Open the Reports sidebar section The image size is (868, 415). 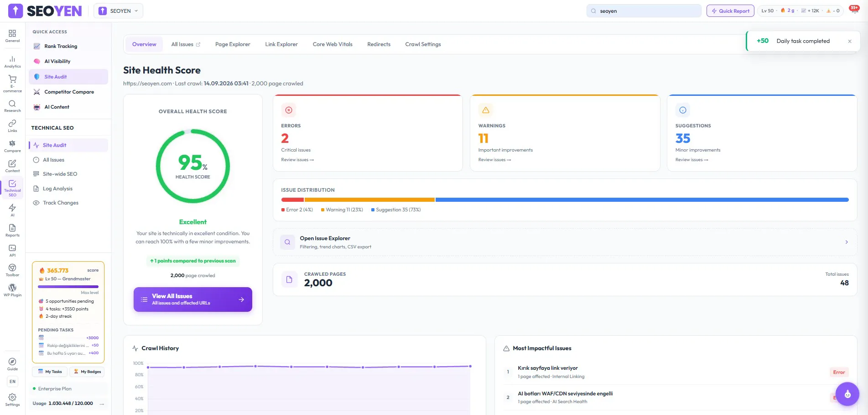coord(12,231)
